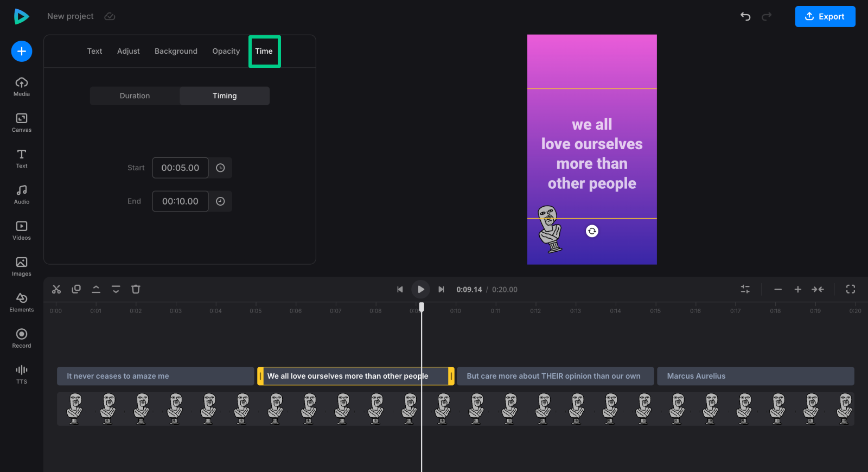Click left trim handle of selected clip
Viewport: 868px width, 472px height.
tap(260, 376)
